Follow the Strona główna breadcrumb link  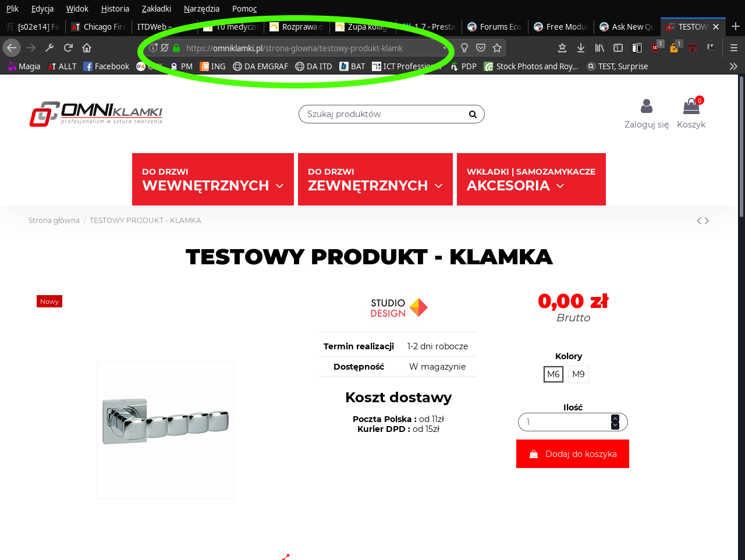point(54,220)
